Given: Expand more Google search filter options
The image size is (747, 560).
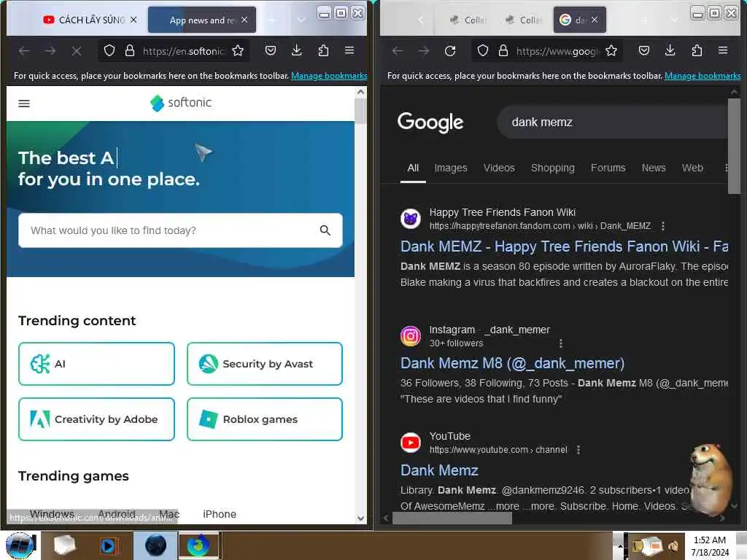Looking at the screenshot, I should click(x=726, y=168).
